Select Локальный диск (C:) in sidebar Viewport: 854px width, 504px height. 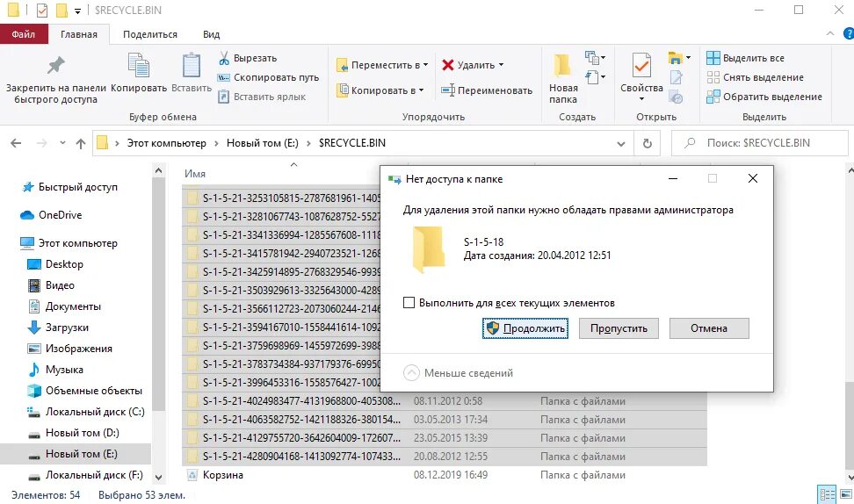(85, 412)
